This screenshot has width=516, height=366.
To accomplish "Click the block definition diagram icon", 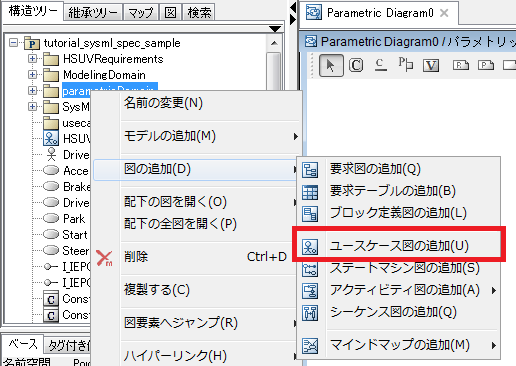I will [x=310, y=214].
